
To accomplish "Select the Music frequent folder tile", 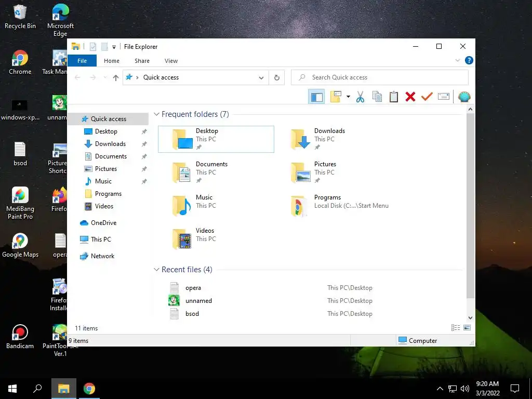I will pyautogui.click(x=216, y=206).
